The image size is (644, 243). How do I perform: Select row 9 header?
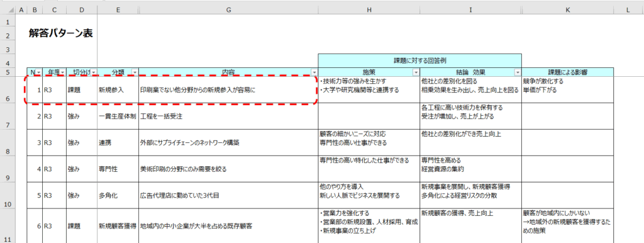tap(7, 169)
